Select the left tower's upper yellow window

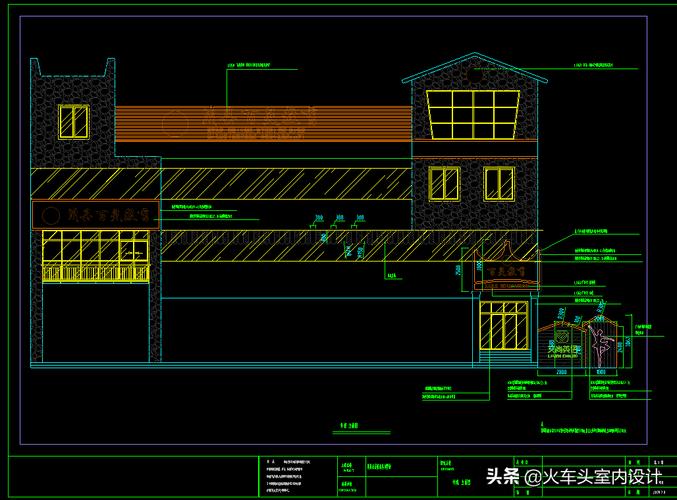click(x=73, y=121)
